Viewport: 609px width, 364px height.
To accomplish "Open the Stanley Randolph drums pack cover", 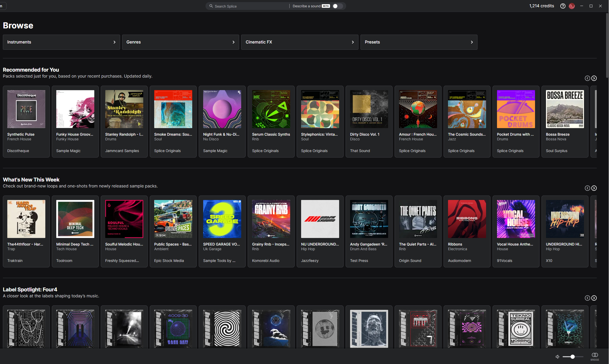I will (x=124, y=109).
